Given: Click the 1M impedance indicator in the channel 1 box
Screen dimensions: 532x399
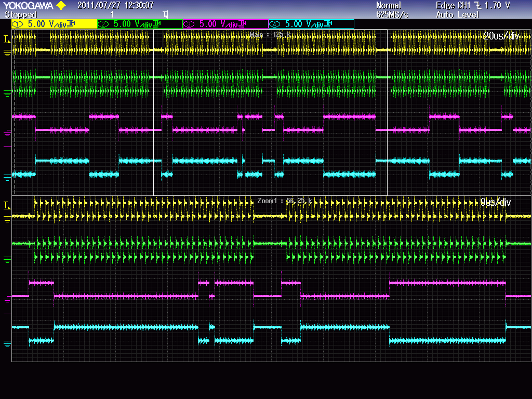Looking at the screenshot, I should [x=71, y=23].
